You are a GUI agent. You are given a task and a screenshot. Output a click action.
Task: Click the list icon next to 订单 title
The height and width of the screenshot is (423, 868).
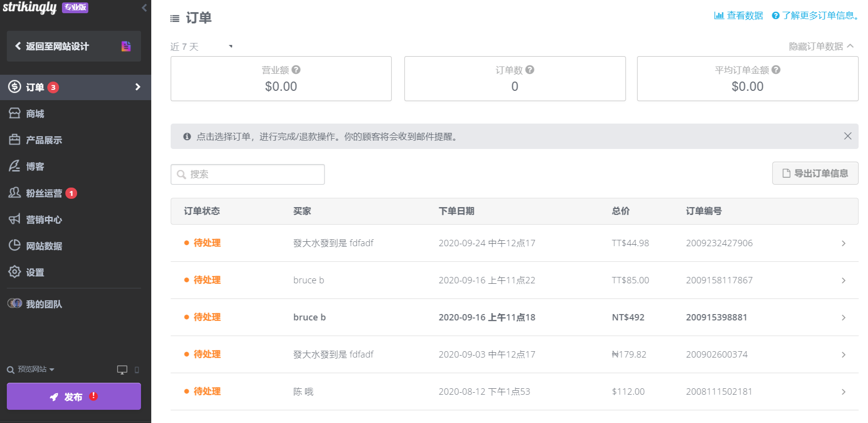point(175,19)
